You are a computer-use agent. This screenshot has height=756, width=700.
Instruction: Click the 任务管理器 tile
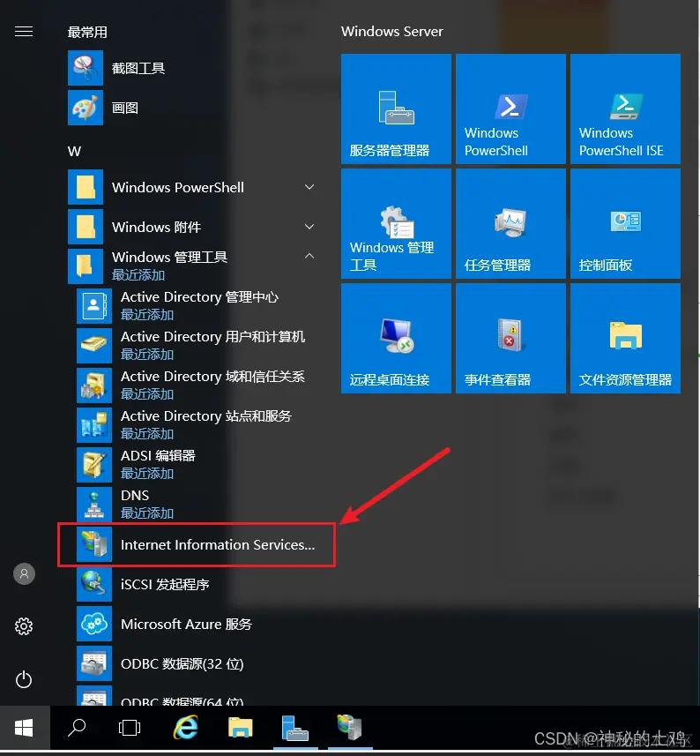[x=510, y=224]
